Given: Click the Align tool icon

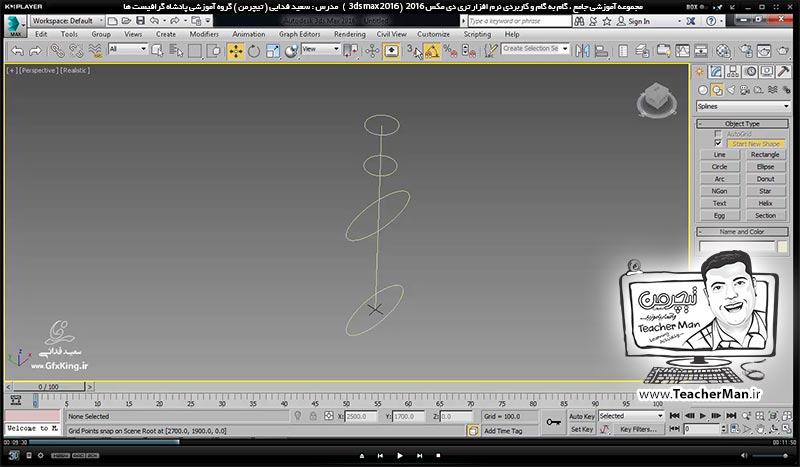Looking at the screenshot, I should point(602,51).
